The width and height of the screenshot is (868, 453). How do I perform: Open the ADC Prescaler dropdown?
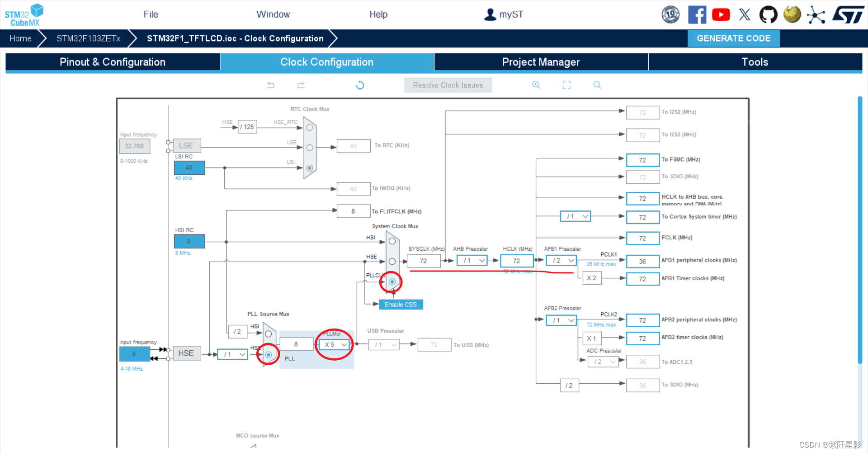[603, 362]
